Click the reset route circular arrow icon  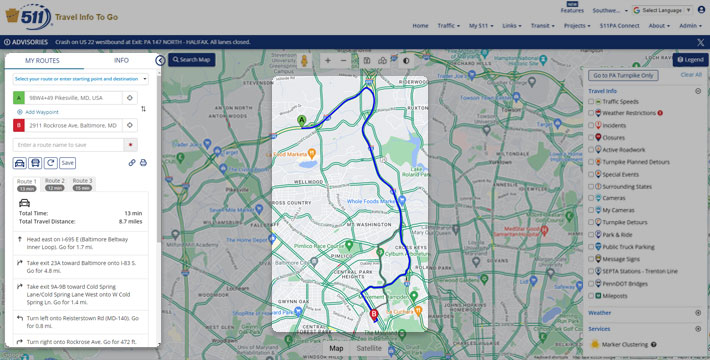pyautogui.click(x=51, y=163)
